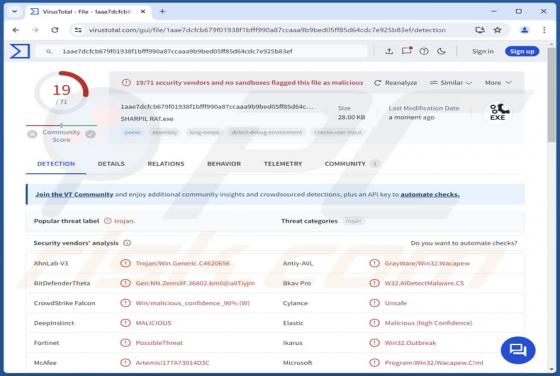The width and height of the screenshot is (560, 376).
Task: Vote positive on community score
Action: [90, 134]
